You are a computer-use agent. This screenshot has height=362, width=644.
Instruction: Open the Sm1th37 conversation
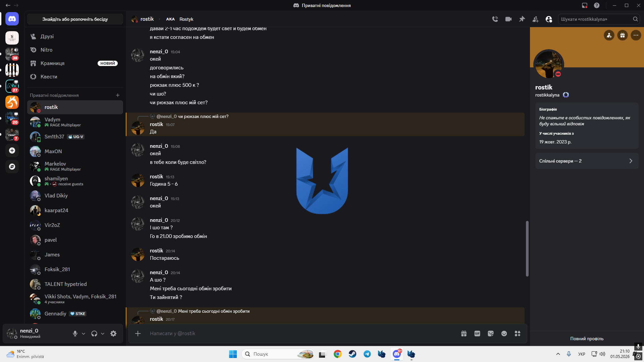point(75,137)
